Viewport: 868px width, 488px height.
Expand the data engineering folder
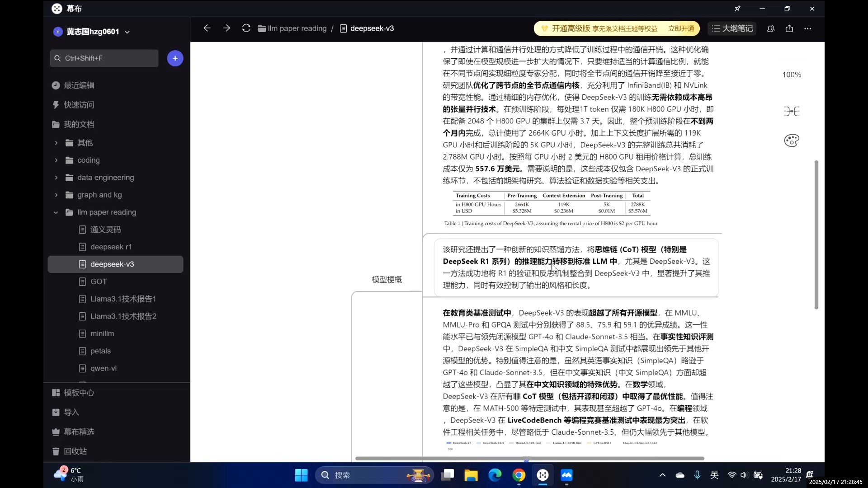point(56,178)
